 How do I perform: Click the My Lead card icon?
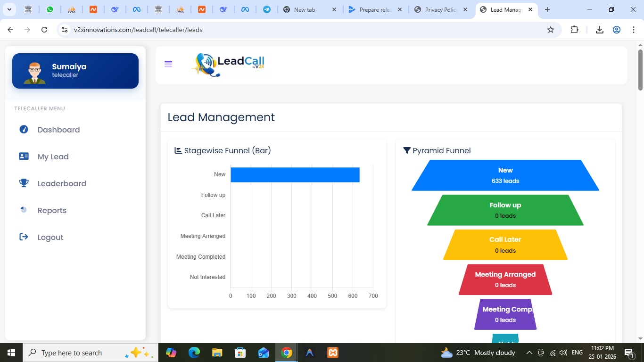pos(24,156)
